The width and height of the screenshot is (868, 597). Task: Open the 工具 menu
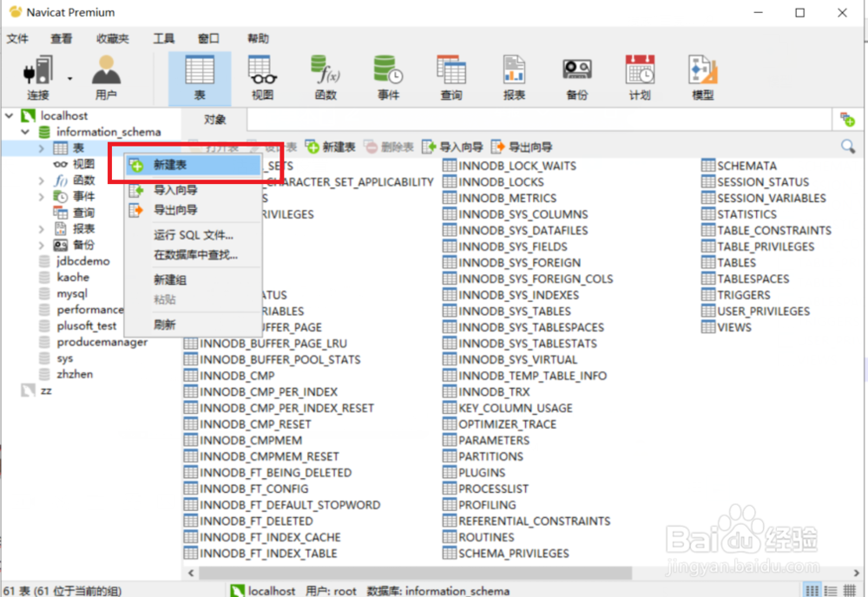(x=165, y=38)
